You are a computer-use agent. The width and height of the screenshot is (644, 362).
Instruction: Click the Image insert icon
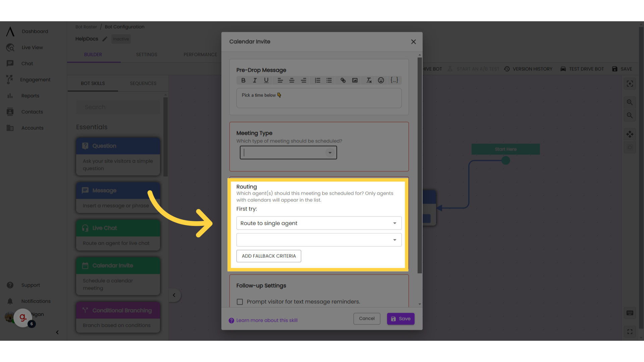point(355,80)
